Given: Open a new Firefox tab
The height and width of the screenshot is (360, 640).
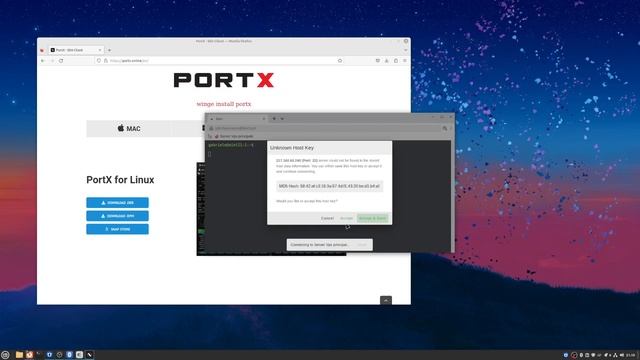Looking at the screenshot, I should click(x=109, y=50).
